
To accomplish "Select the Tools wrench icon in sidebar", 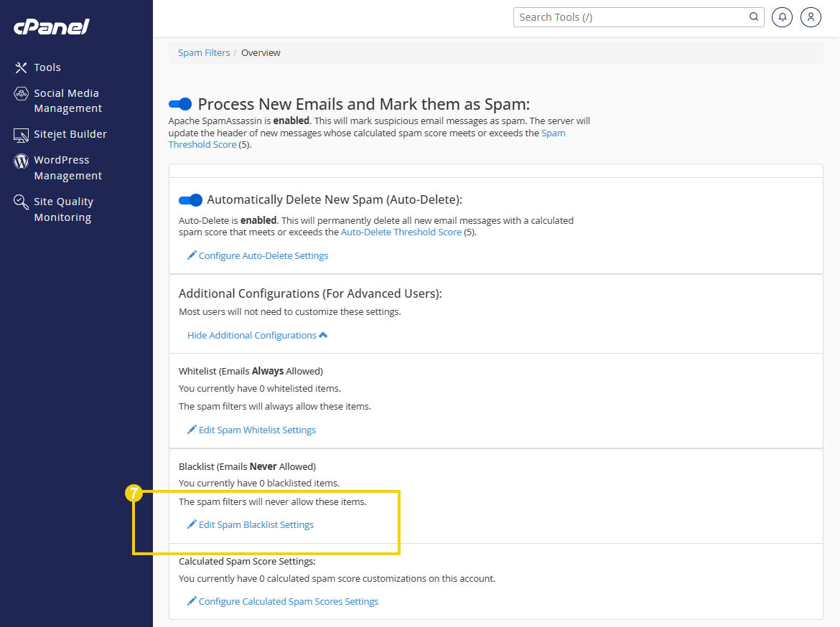I will pyautogui.click(x=21, y=67).
